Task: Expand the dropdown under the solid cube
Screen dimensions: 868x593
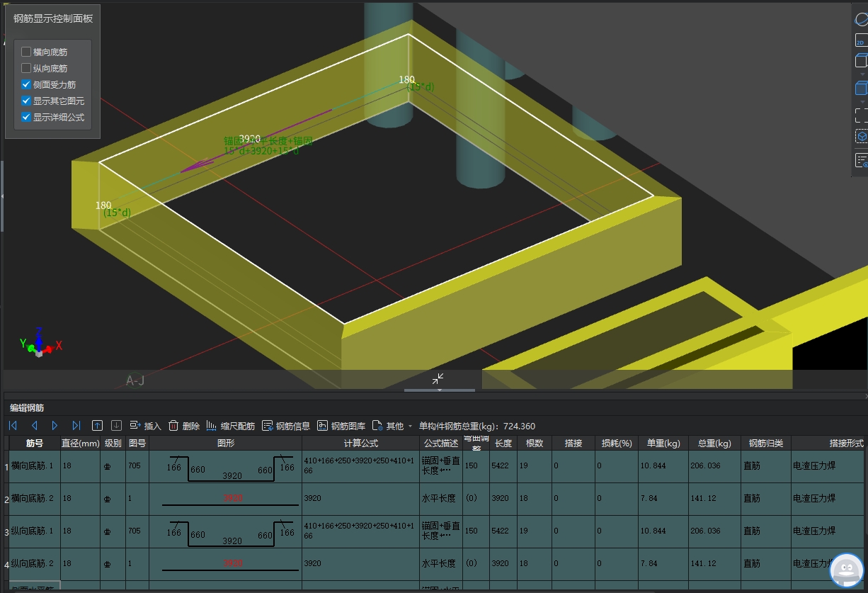Action: pyautogui.click(x=862, y=102)
